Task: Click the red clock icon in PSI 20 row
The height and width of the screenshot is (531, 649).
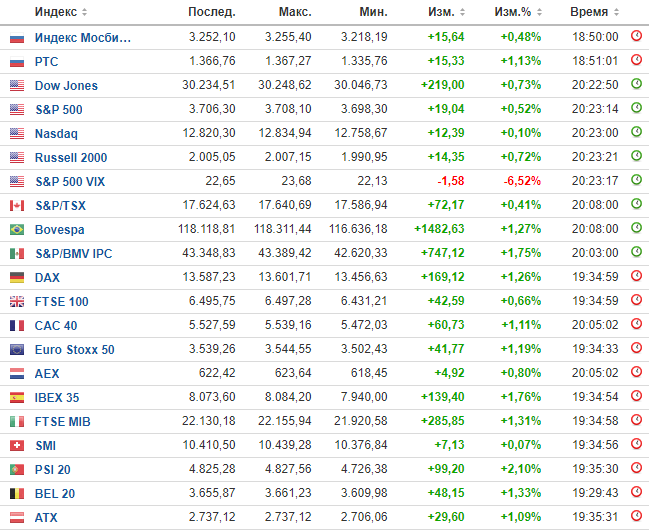Action: pos(636,468)
